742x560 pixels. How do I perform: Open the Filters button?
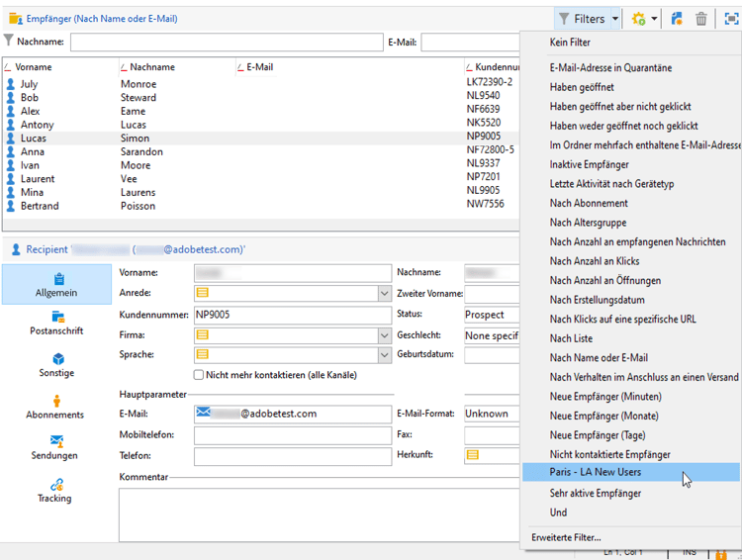click(582, 19)
